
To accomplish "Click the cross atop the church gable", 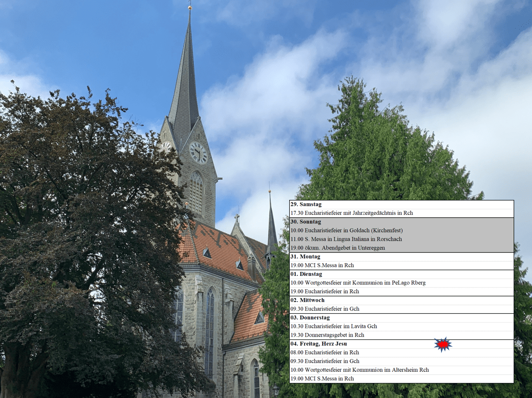I will [237, 218].
